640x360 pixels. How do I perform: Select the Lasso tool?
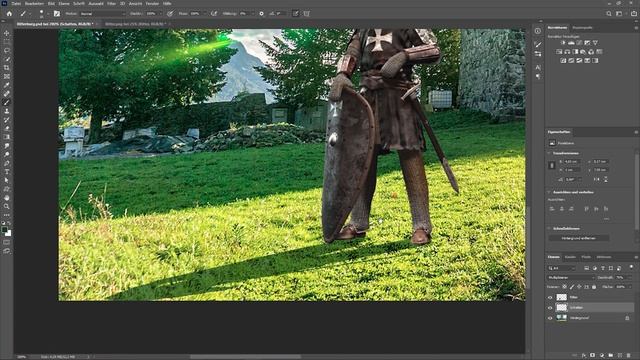[x=7, y=50]
